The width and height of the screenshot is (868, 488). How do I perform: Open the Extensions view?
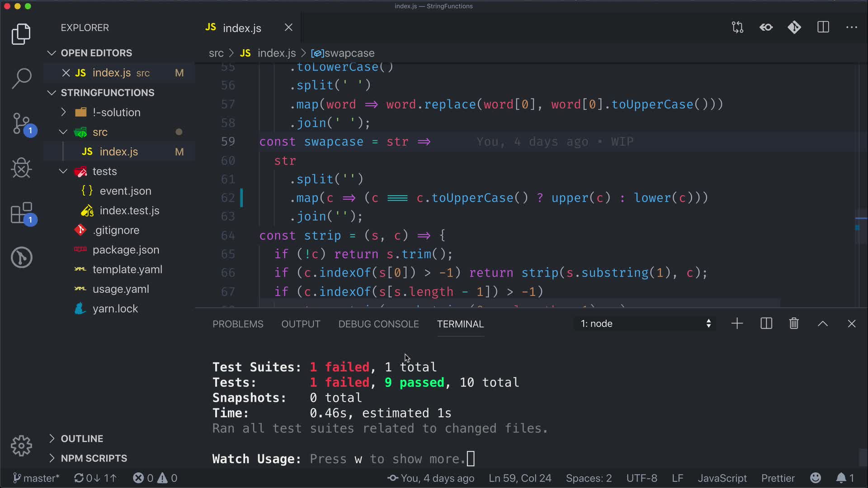click(x=21, y=213)
